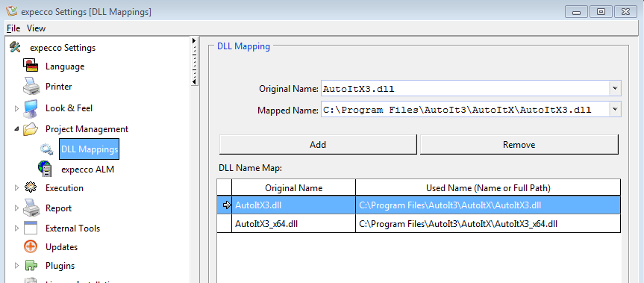Select Updates tree label
644x283 pixels.
point(62,247)
